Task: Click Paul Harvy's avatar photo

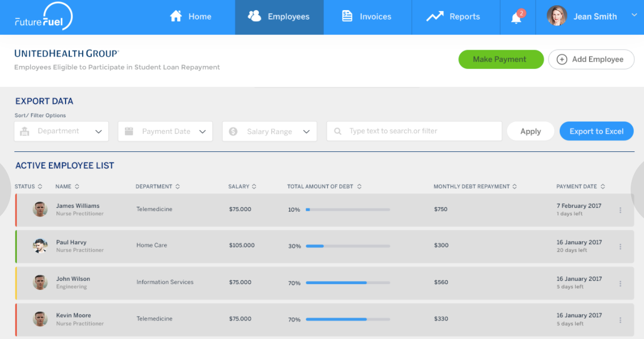Action: 40,246
